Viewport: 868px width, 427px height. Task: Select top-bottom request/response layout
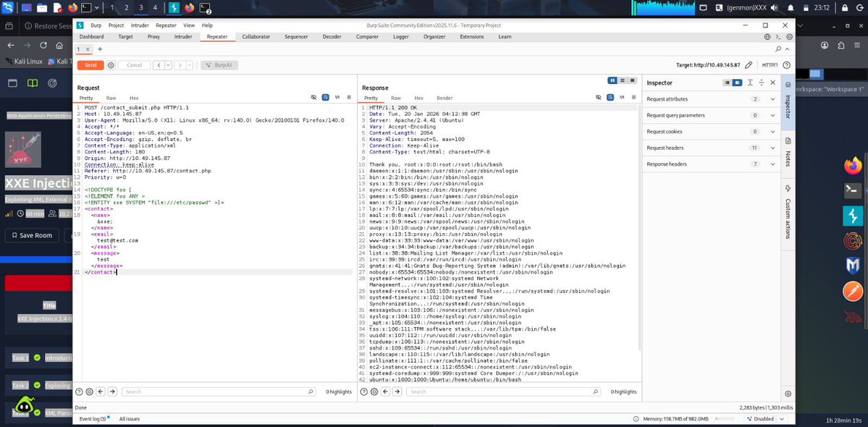coord(622,81)
